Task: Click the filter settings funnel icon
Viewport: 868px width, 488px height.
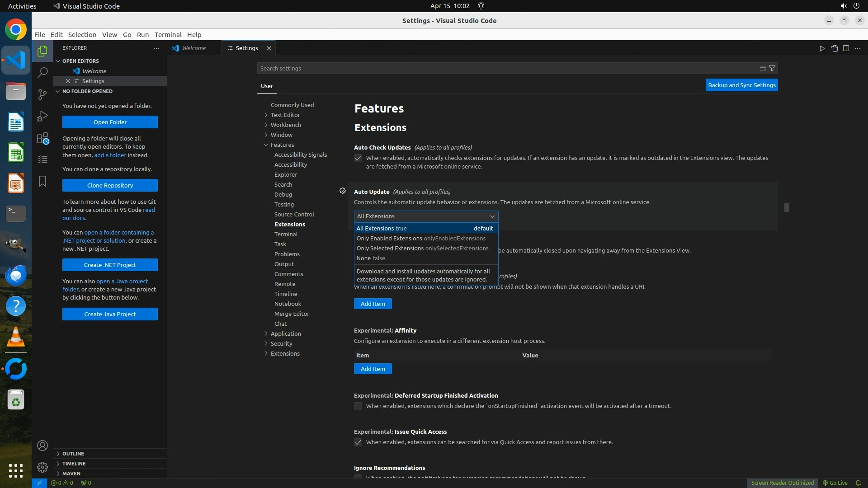Action: (x=772, y=68)
